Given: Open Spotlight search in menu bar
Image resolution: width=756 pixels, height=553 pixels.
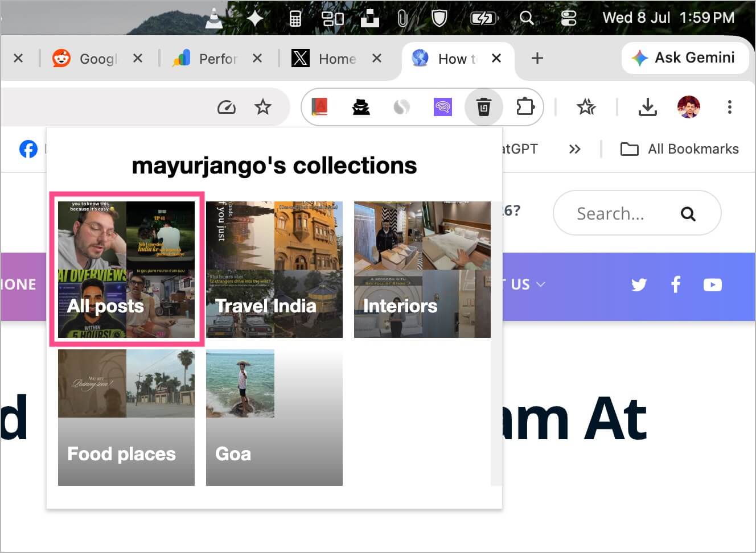Looking at the screenshot, I should tap(527, 18).
